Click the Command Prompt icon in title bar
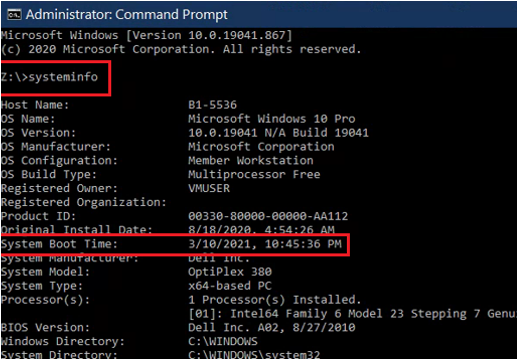Screen dimensions: 518x360 coord(14,15)
